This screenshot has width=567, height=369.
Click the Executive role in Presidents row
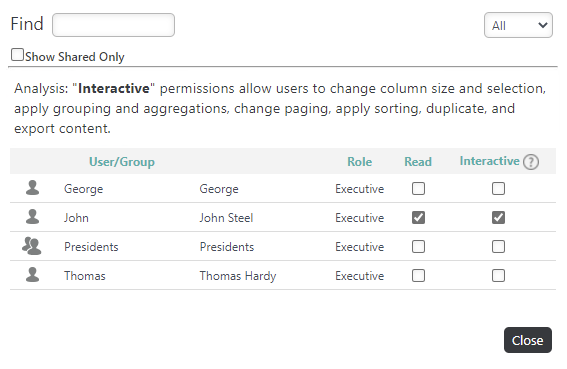[359, 247]
